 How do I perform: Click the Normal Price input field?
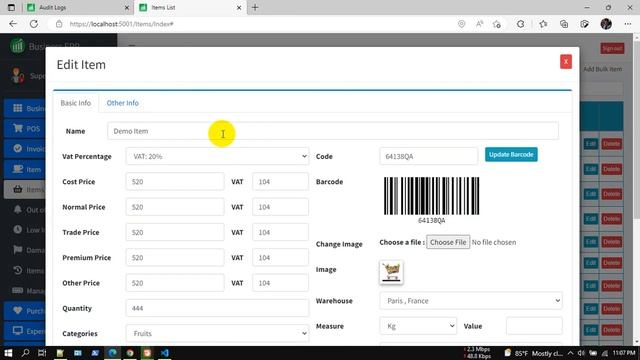(x=175, y=207)
